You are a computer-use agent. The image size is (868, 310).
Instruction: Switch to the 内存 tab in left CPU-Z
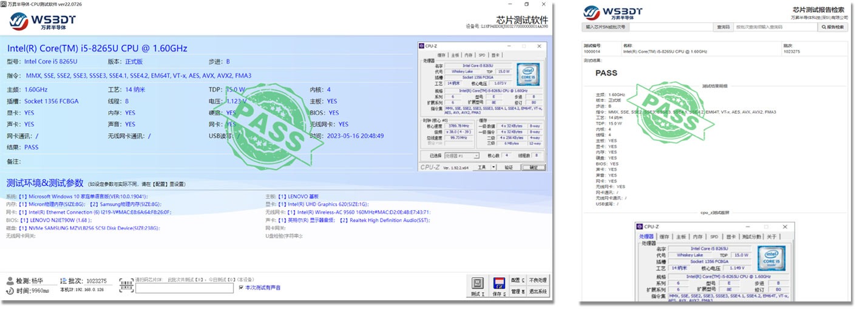[x=469, y=55]
